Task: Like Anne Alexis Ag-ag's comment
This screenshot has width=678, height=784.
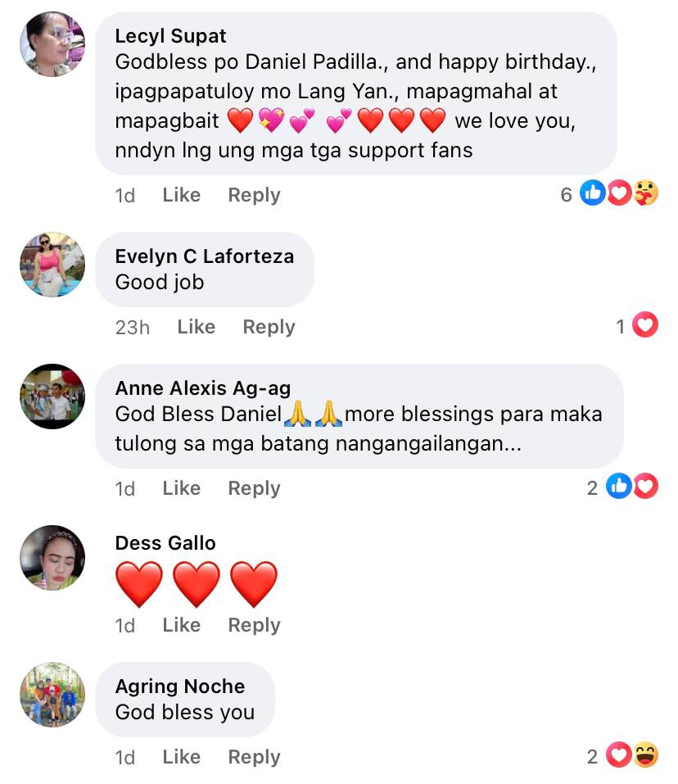Action: [181, 487]
